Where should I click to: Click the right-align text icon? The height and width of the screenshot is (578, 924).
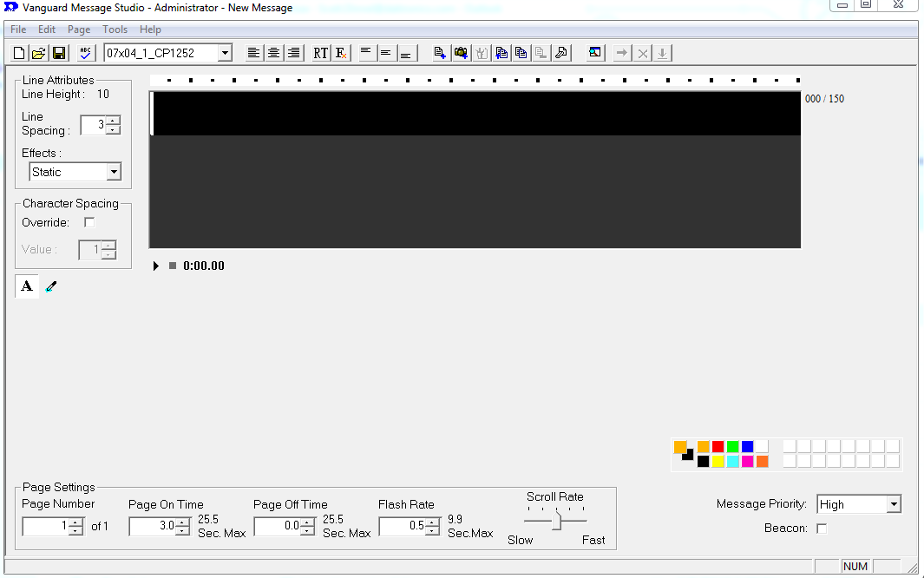click(294, 53)
